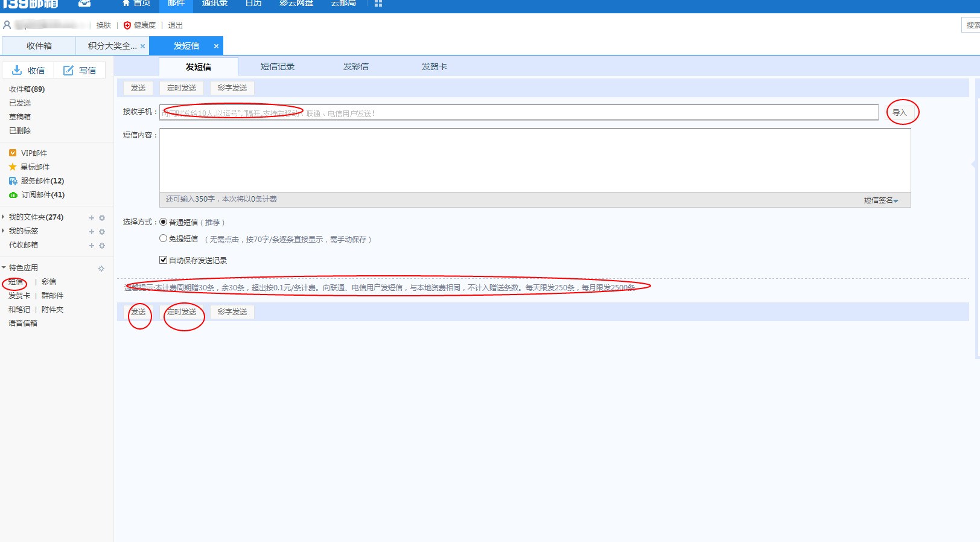Open 和笔记 in sidebar
This screenshot has width=980, height=542.
pos(19,310)
